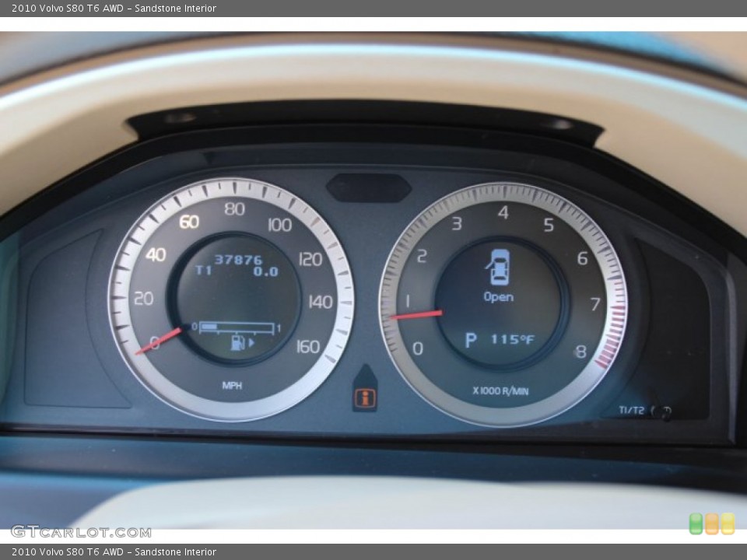747x560 pixels.
Task: Click the T1/T2 trip reset knob
Action: pyautogui.click(x=661, y=412)
